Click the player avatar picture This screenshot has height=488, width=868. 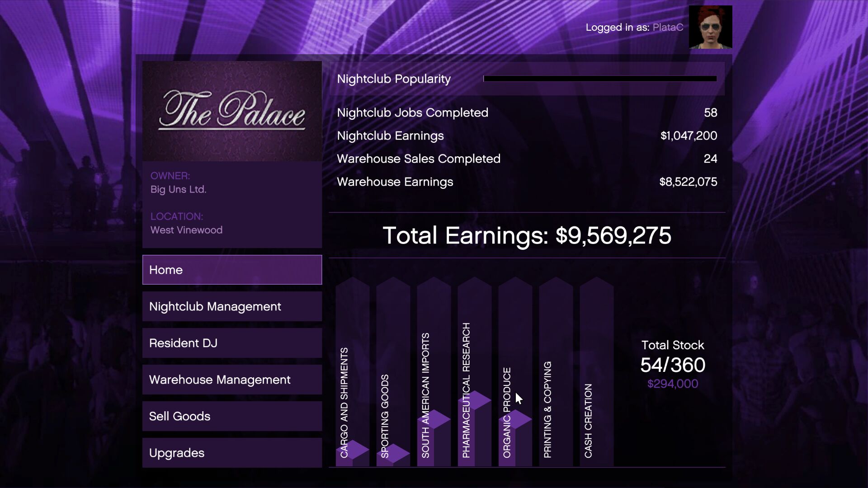pos(710,27)
